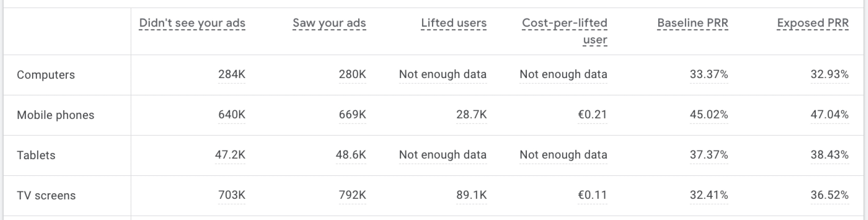Image resolution: width=868 pixels, height=220 pixels.
Task: Click Tablets "Not enough data" in Cost-per-lifted user
Action: (563, 154)
